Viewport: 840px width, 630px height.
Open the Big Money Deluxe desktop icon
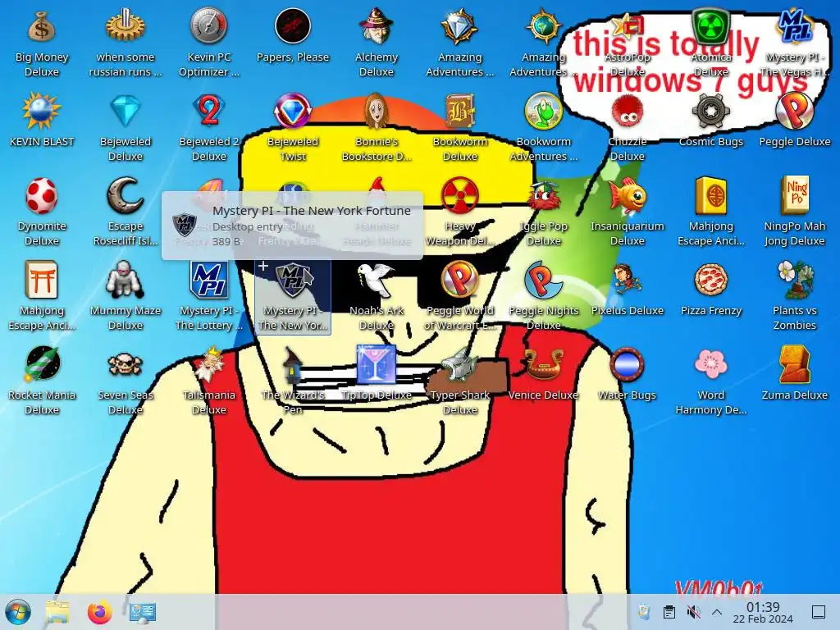pyautogui.click(x=42, y=27)
